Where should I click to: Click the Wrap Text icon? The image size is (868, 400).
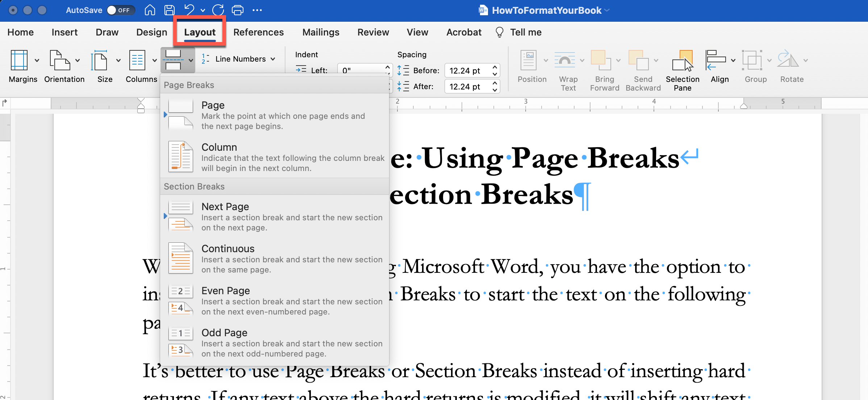[565, 60]
